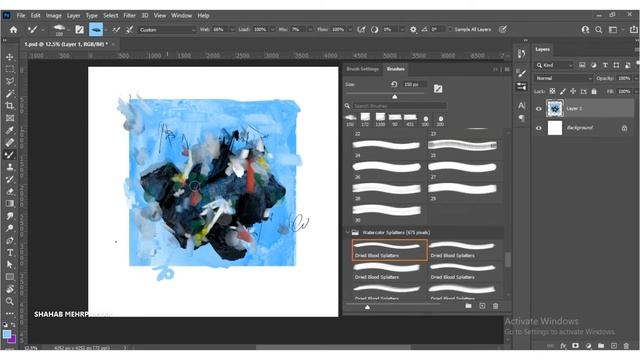
Task: Select the recent brush labeled 1300
Action: [380, 120]
